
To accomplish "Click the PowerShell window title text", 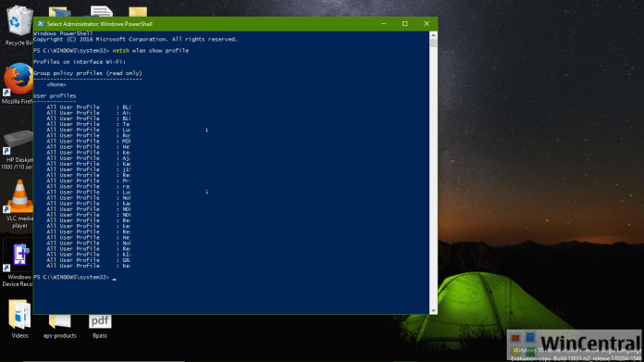I will click(x=100, y=24).
